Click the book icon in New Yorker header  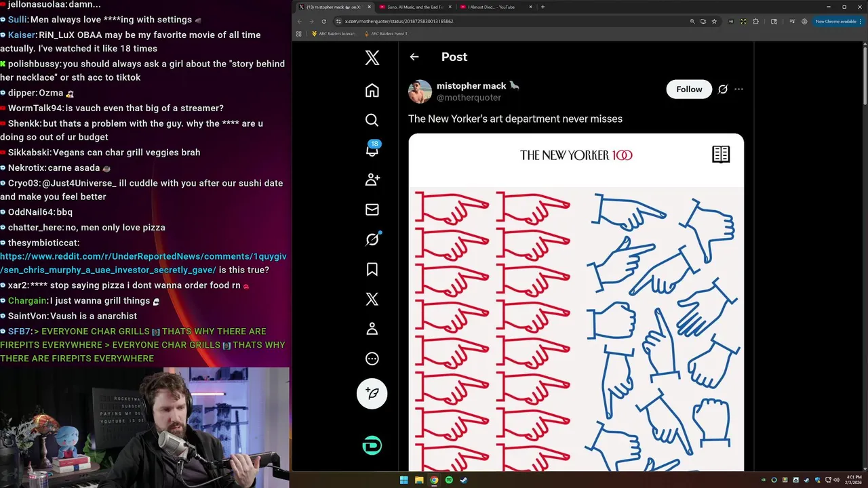click(x=721, y=155)
